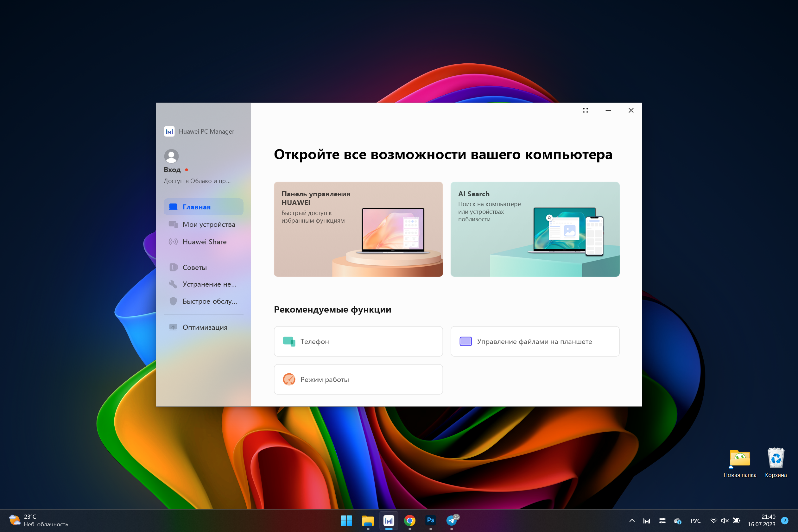Image resolution: width=798 pixels, height=532 pixels.
Task: Click the muted volume icon
Action: pyautogui.click(x=725, y=521)
